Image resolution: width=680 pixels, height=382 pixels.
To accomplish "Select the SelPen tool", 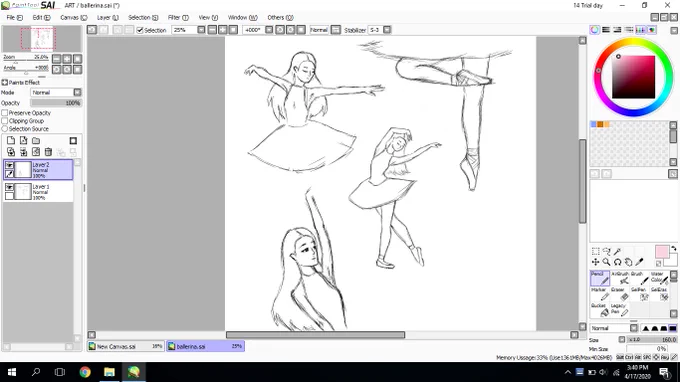I will [640, 294].
